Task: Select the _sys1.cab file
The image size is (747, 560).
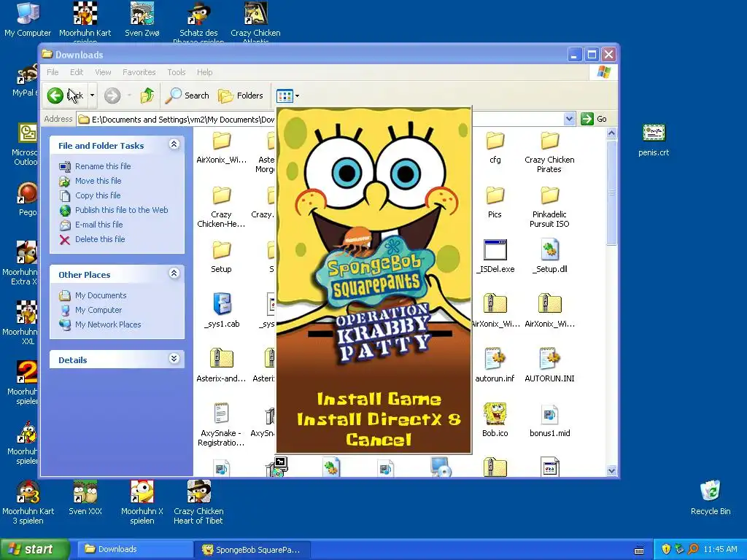Action: (x=222, y=311)
